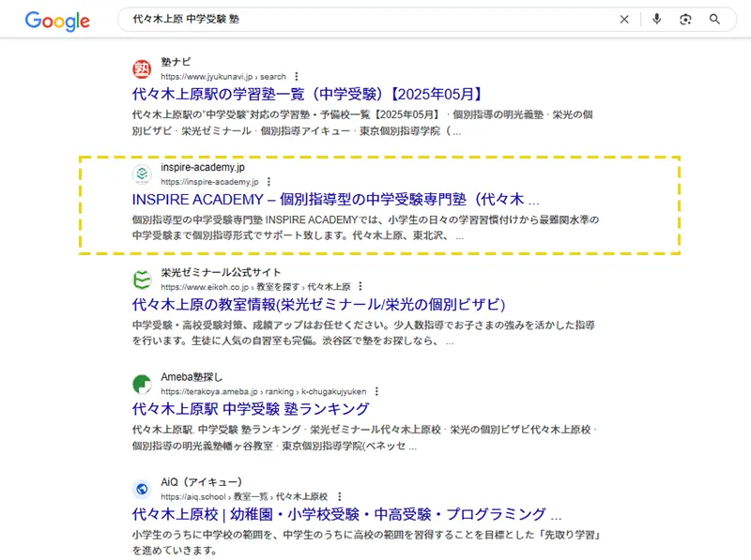Click the eikoh.co.jp › 教室を探す breadcrumb URL

click(x=255, y=287)
